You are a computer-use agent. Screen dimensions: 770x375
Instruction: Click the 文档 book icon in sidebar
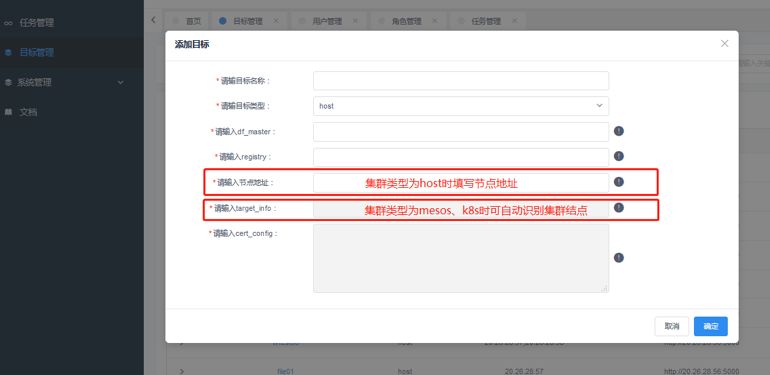[x=8, y=112]
